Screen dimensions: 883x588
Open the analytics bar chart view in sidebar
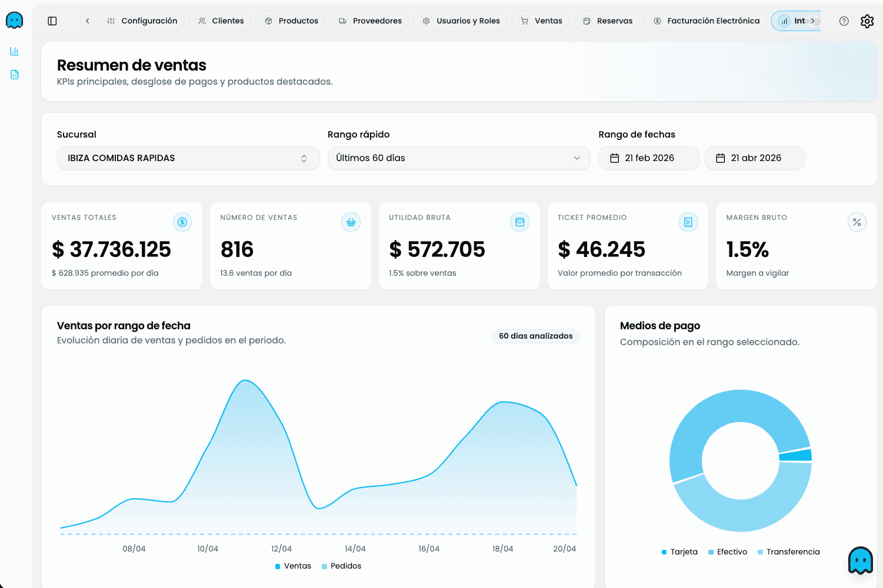pos(14,51)
